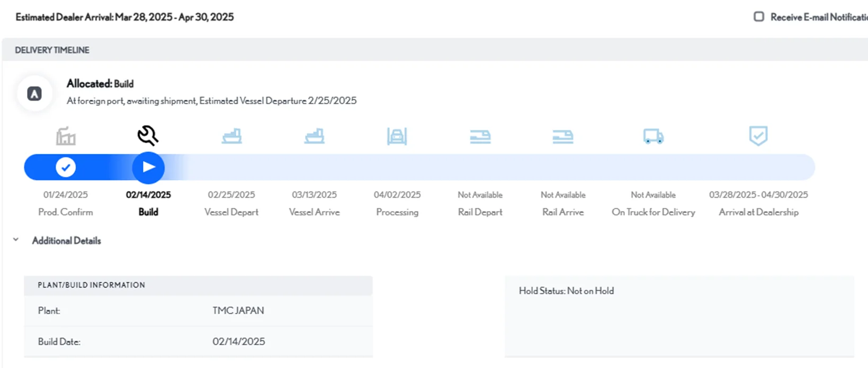The image size is (868, 368).
Task: Click the current Build play marker
Action: (x=148, y=168)
